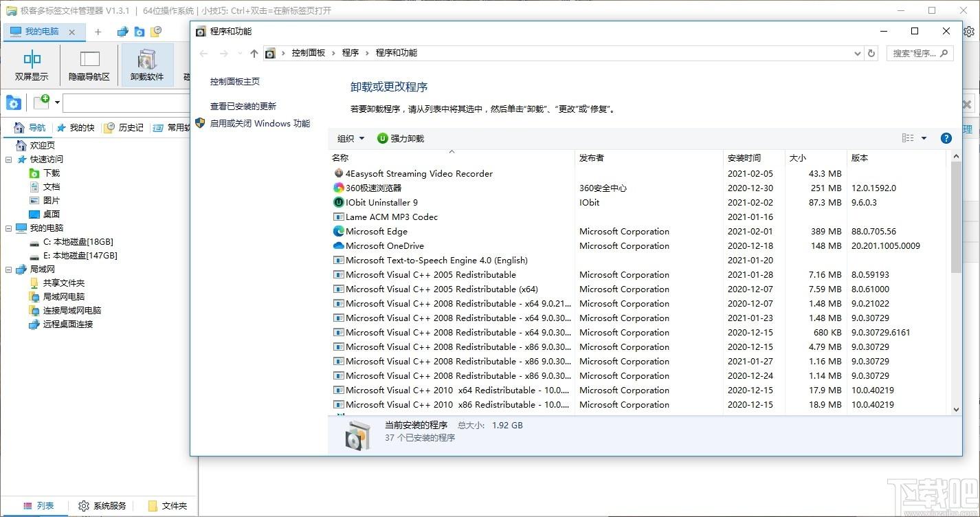Select Lame ACM MP3 Codec entry
This screenshot has height=517, width=980.
pos(639,217)
